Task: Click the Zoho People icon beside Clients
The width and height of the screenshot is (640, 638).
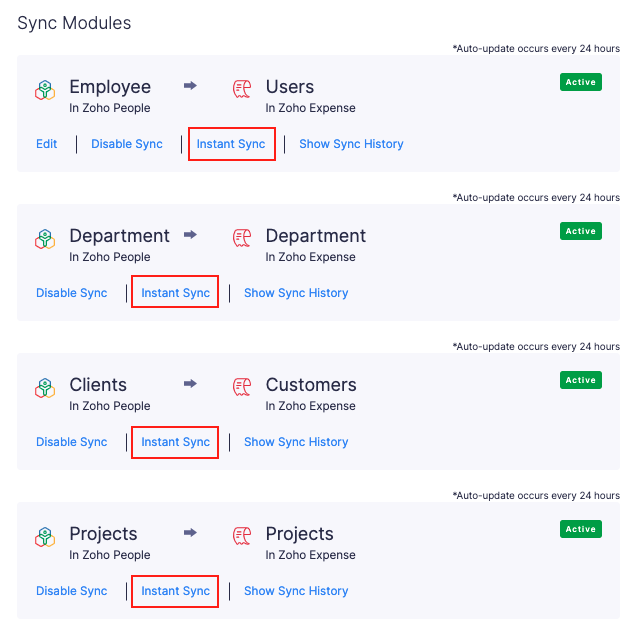Action: tap(45, 388)
